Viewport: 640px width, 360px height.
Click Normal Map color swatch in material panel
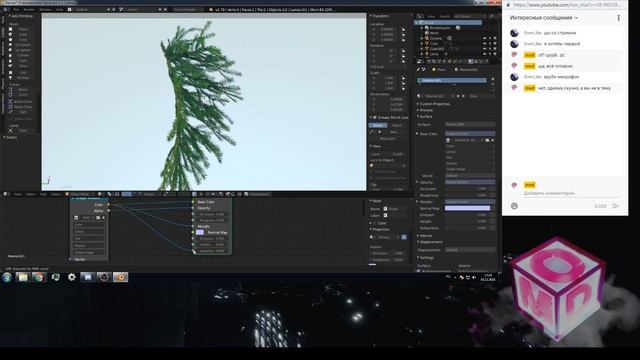pyautogui.click(x=467, y=208)
